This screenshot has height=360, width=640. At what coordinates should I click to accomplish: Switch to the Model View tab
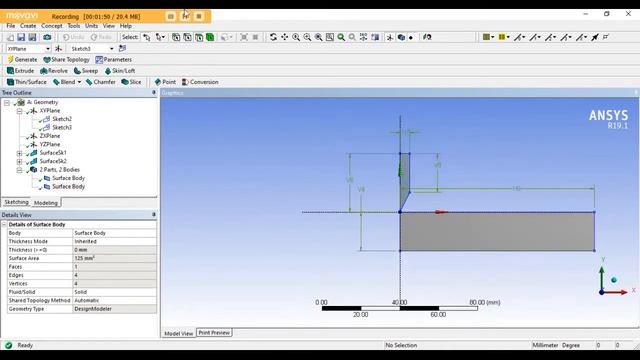178,333
